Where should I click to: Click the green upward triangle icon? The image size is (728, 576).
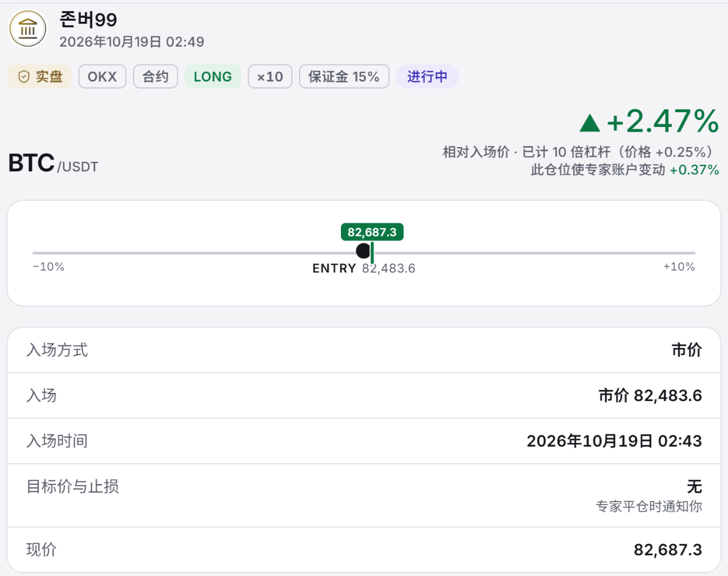[x=590, y=122]
